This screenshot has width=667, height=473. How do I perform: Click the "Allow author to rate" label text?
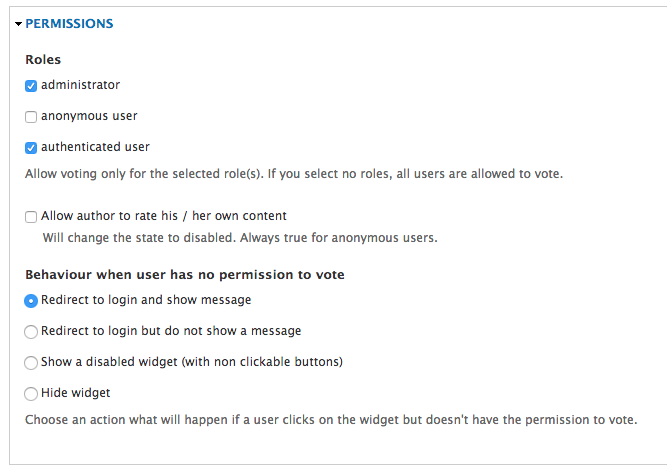[x=164, y=215]
